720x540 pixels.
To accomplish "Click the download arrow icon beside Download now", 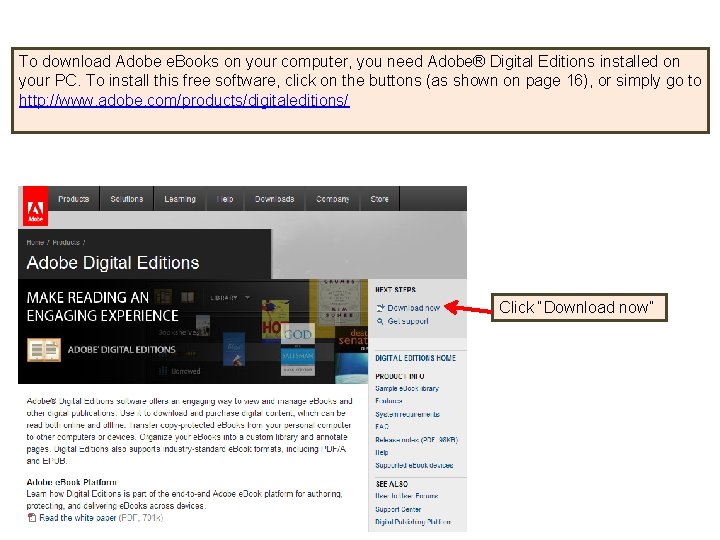I will click(380, 308).
